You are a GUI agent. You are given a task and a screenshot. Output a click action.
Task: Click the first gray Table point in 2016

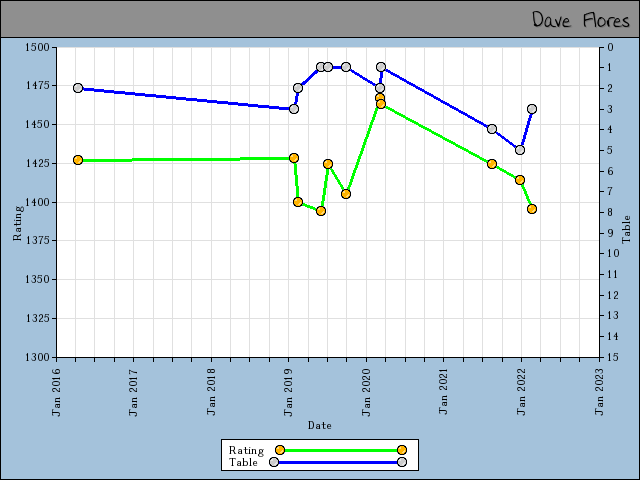pyautogui.click(x=78, y=88)
